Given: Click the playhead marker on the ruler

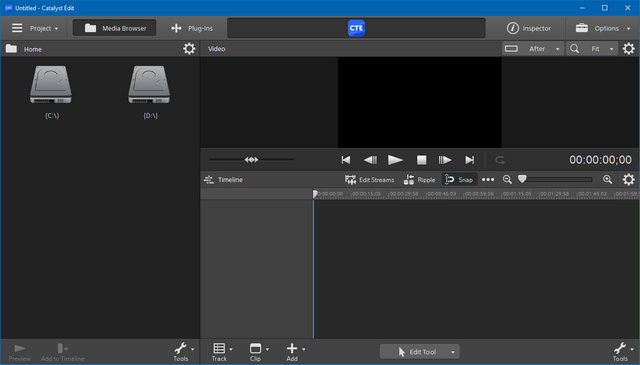Looking at the screenshot, I should point(315,194).
